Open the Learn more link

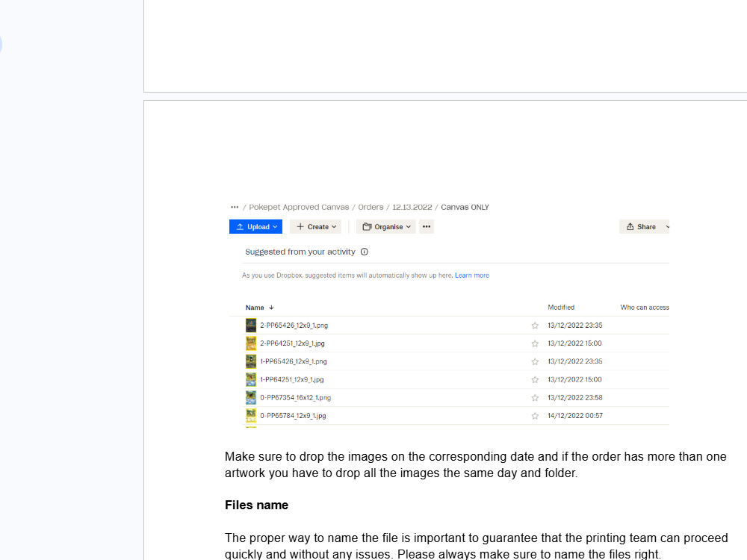click(472, 276)
